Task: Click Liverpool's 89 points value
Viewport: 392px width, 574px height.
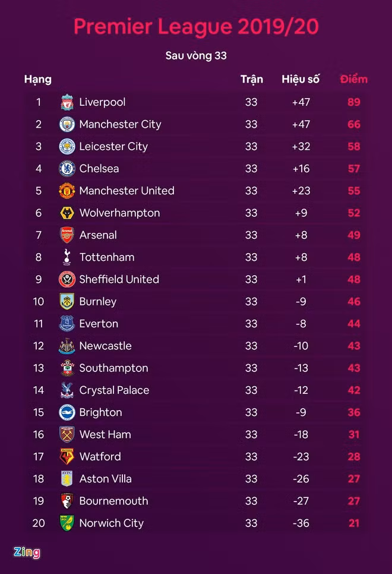Action: (x=354, y=102)
